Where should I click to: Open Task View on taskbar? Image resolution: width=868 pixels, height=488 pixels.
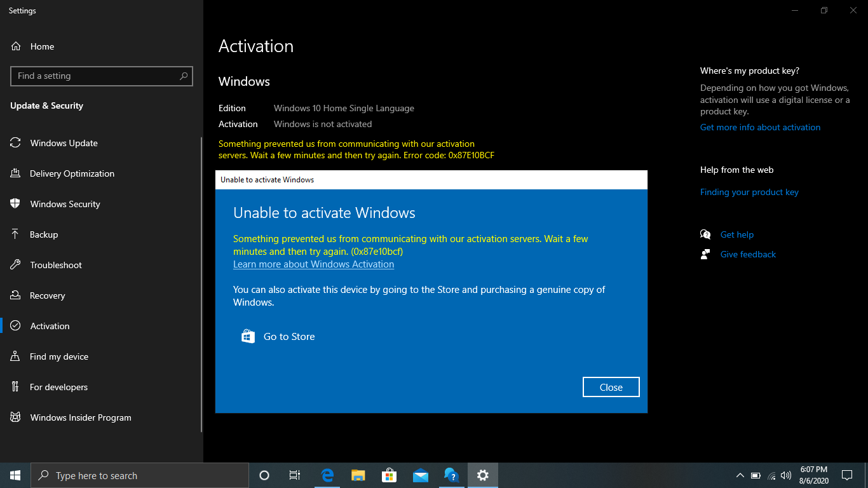295,475
